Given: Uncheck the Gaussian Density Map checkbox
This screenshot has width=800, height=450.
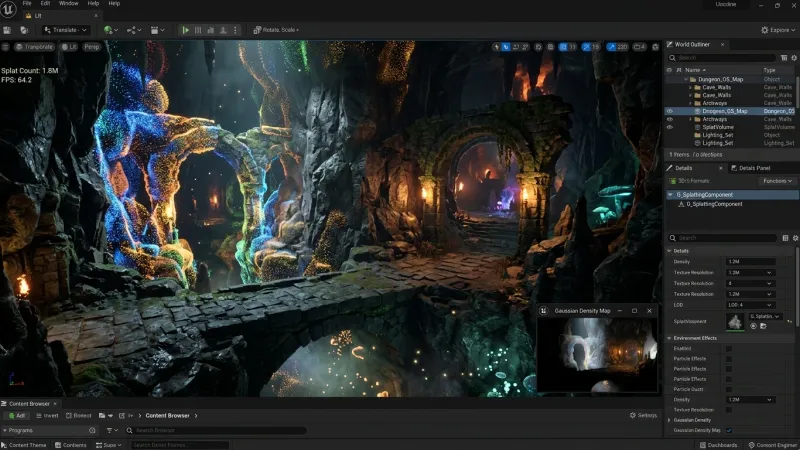Looking at the screenshot, I should [x=729, y=431].
